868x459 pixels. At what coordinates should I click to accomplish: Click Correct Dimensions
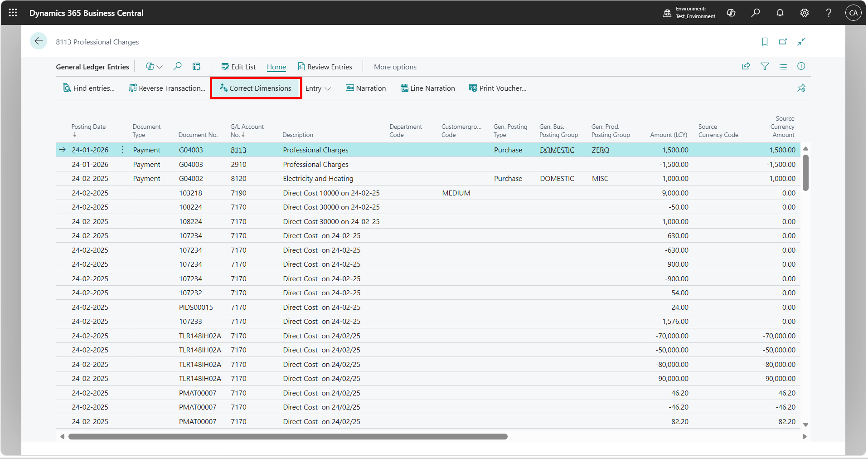pos(256,88)
